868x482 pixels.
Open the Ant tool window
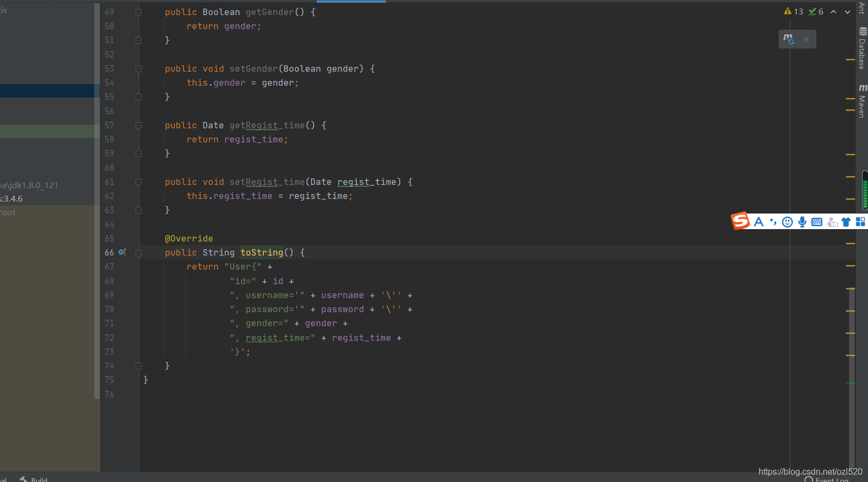862,7
